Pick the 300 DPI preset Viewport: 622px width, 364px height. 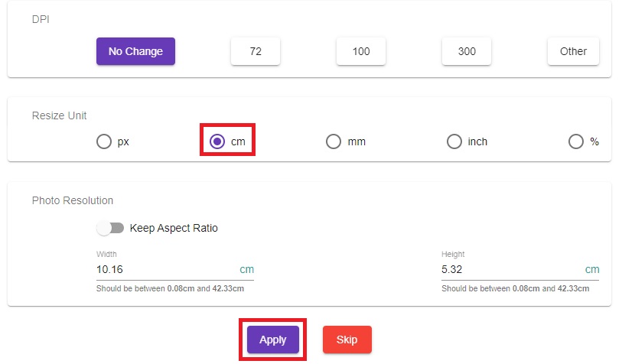467,51
